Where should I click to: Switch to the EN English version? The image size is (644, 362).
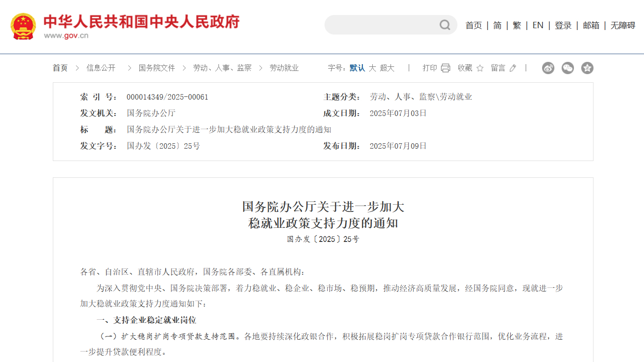[538, 25]
